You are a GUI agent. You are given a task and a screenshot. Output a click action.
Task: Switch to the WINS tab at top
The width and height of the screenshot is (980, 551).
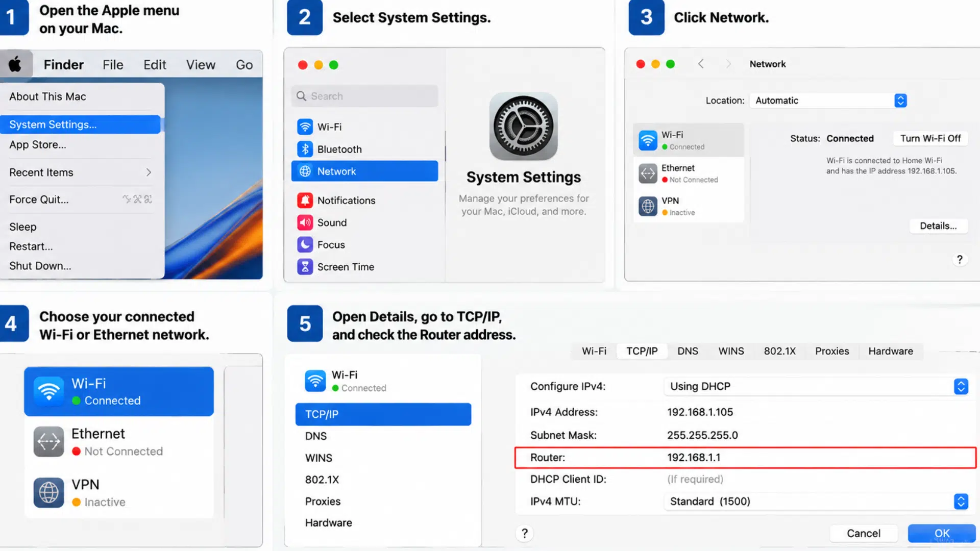click(731, 351)
